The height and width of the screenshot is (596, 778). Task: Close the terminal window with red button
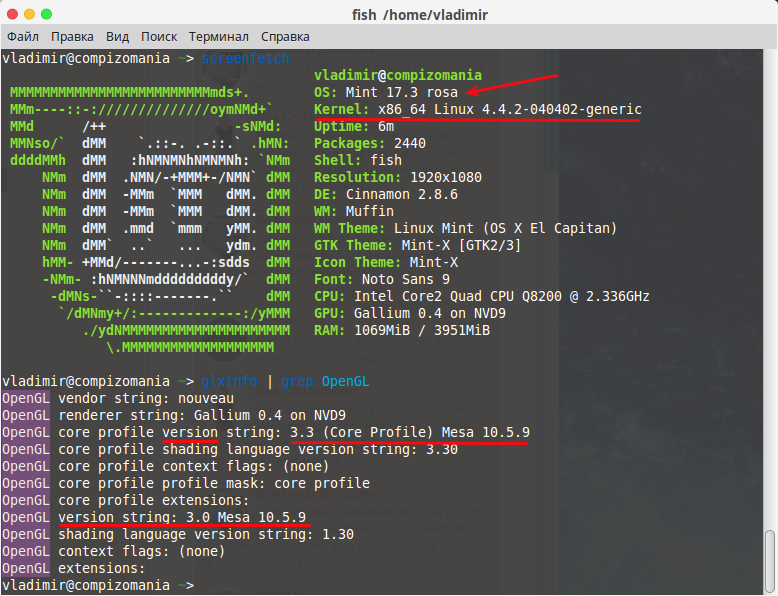pyautogui.click(x=12, y=14)
